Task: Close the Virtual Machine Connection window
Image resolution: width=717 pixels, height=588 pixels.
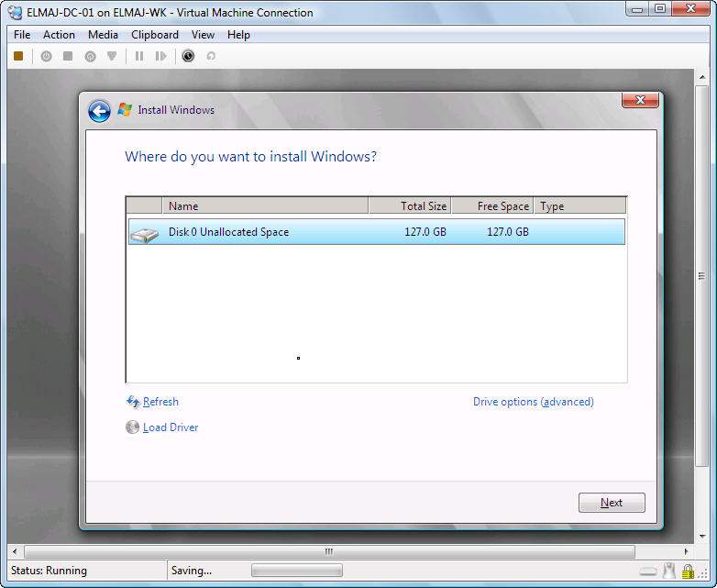Action: [x=691, y=9]
